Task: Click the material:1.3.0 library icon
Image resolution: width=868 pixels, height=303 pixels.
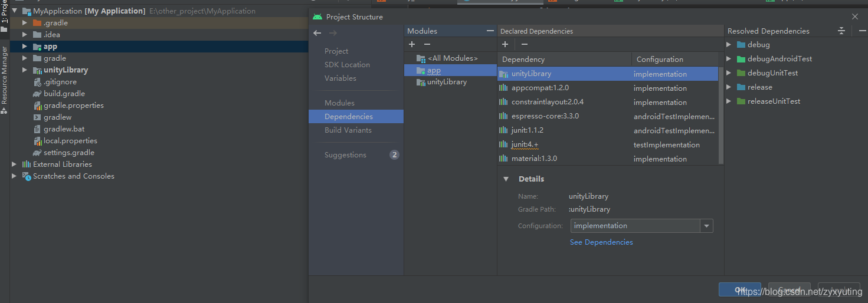Action: 503,159
